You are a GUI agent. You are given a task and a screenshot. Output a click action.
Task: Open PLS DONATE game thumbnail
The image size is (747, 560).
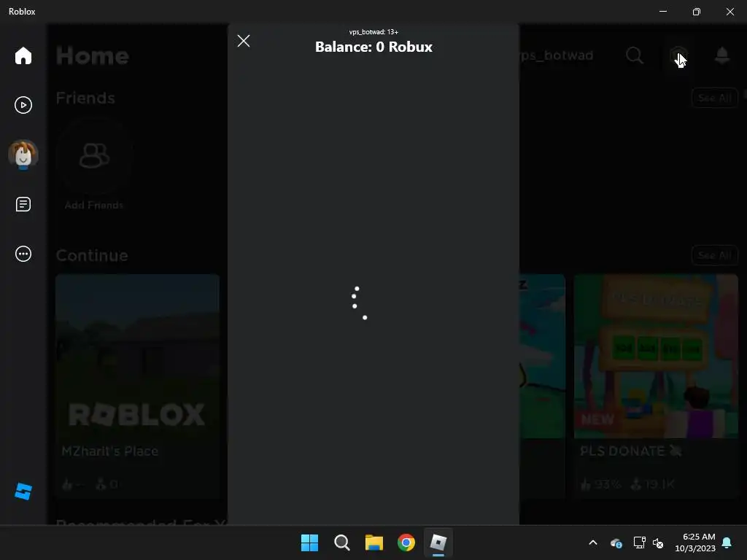656,356
